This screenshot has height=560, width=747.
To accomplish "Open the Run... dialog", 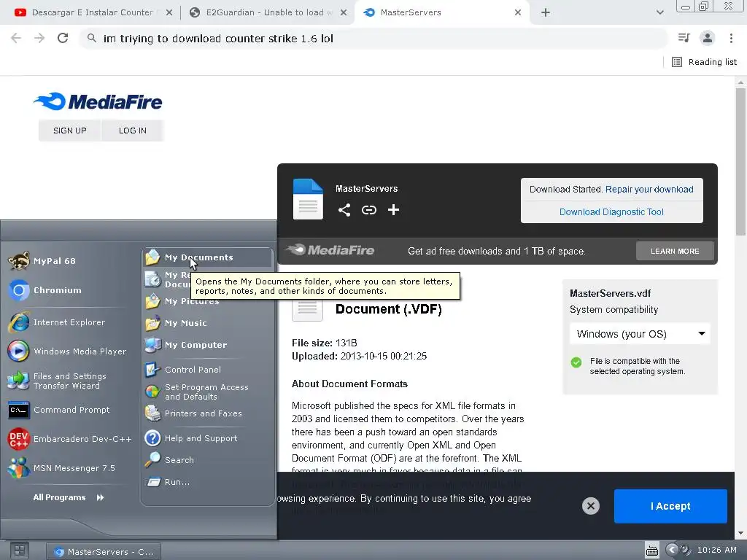I will tap(168, 483).
